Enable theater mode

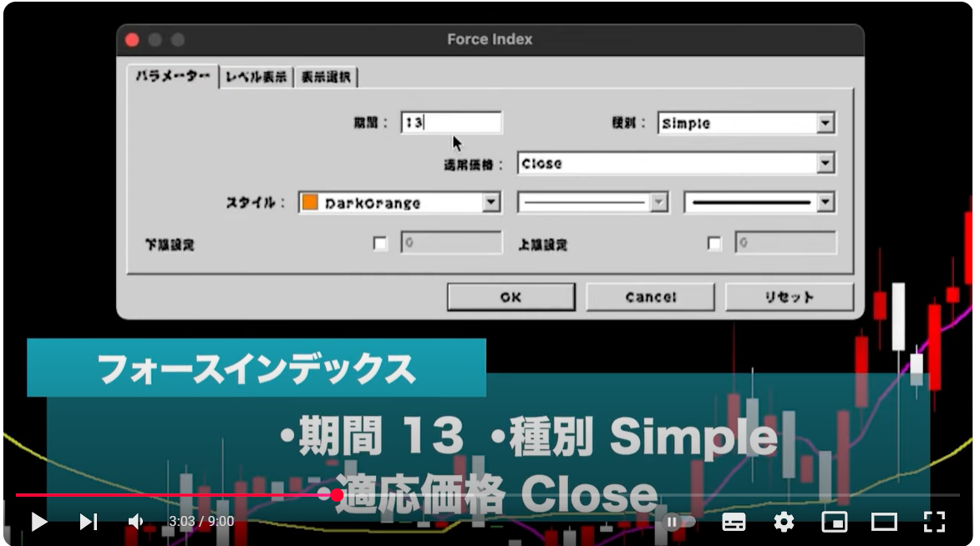tap(884, 522)
